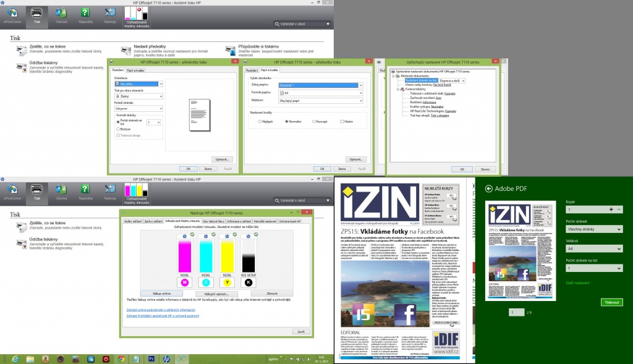Click Obnovit to refresh ink levels
The height and width of the screenshot is (364, 633).
pyautogui.click(x=272, y=294)
